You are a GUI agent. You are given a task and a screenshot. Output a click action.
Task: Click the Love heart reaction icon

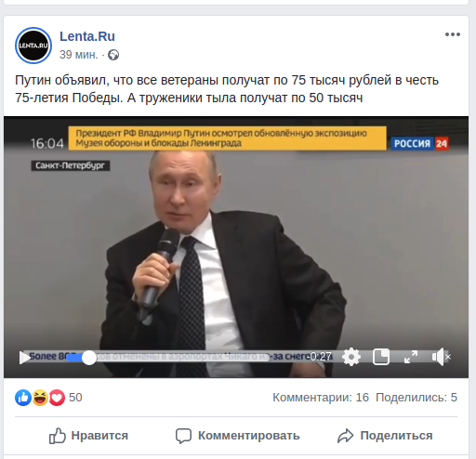pyautogui.click(x=57, y=398)
